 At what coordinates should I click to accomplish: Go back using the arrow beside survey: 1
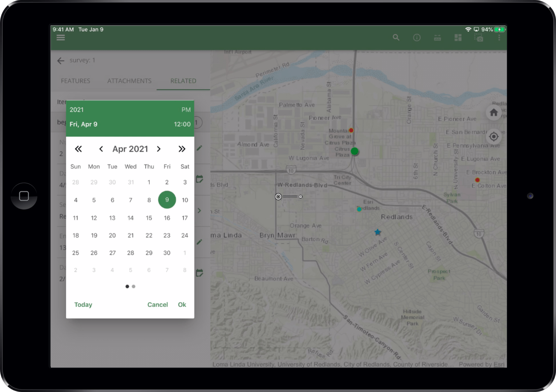click(x=60, y=60)
